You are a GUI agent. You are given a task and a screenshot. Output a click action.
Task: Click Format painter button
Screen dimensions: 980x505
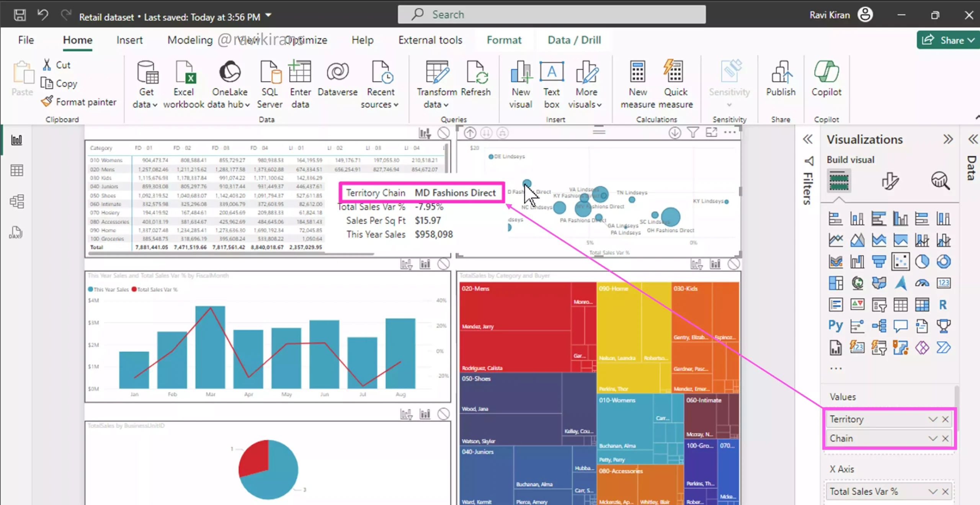(78, 102)
